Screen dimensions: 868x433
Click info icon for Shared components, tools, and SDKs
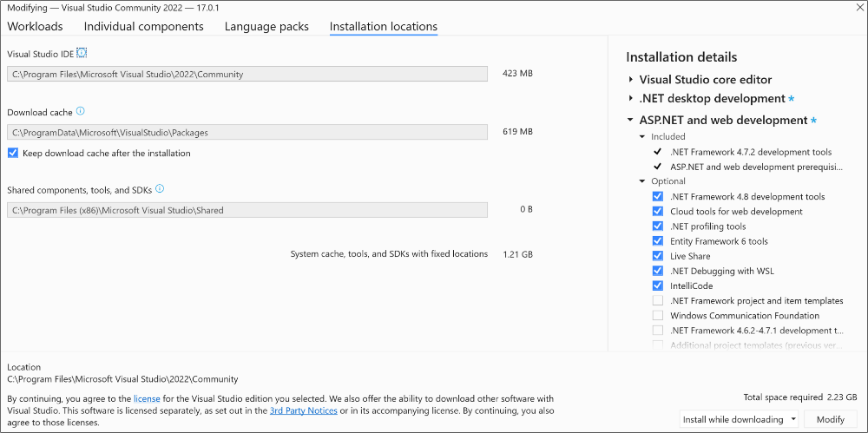coord(160,189)
